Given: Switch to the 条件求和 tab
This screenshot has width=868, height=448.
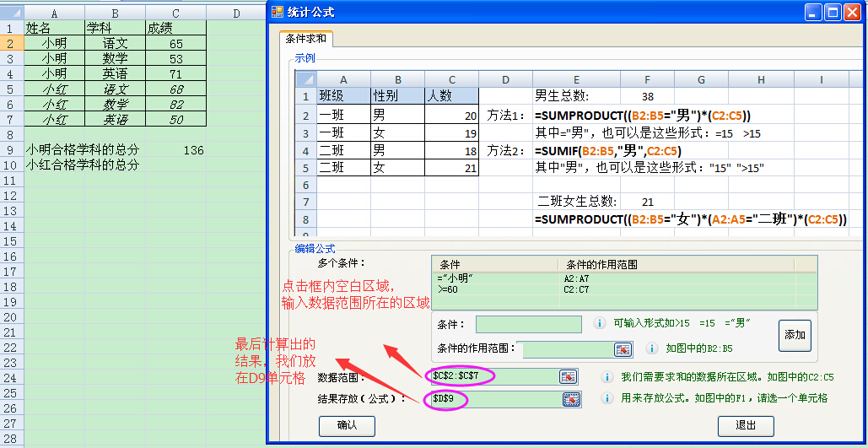Looking at the screenshot, I should click(305, 39).
